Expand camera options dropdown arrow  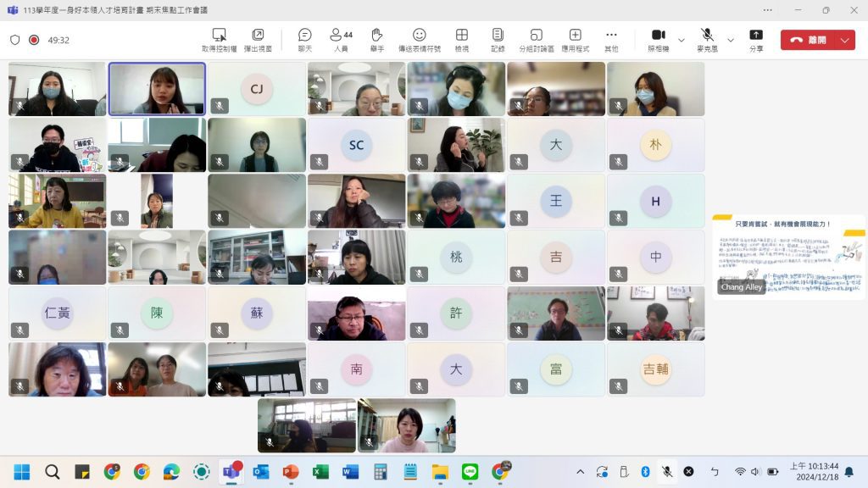click(681, 40)
